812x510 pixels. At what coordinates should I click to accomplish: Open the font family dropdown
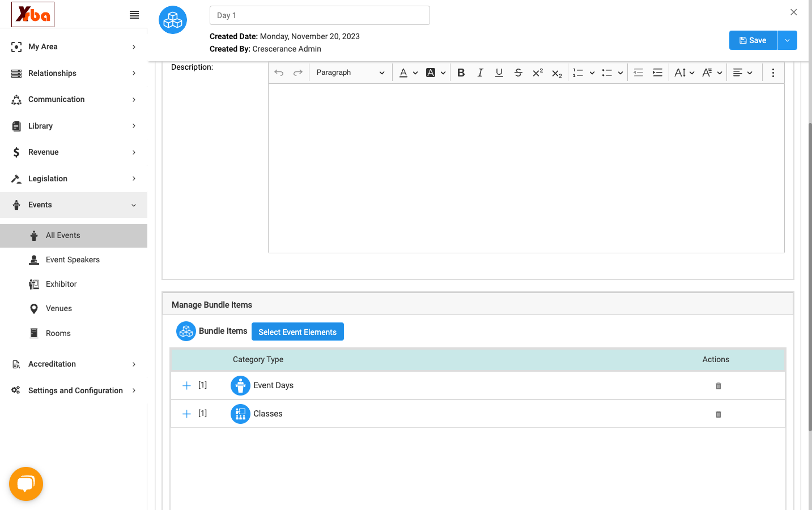point(712,73)
